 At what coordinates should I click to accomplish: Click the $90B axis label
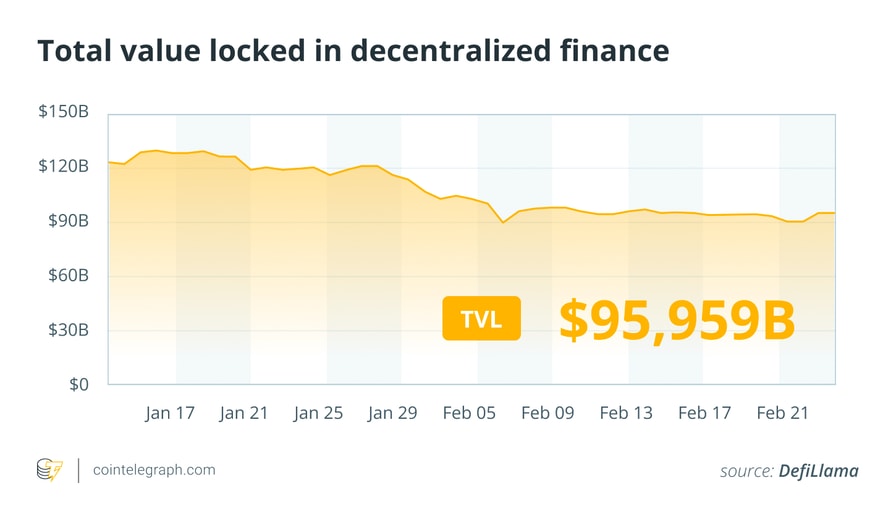[x=69, y=221]
